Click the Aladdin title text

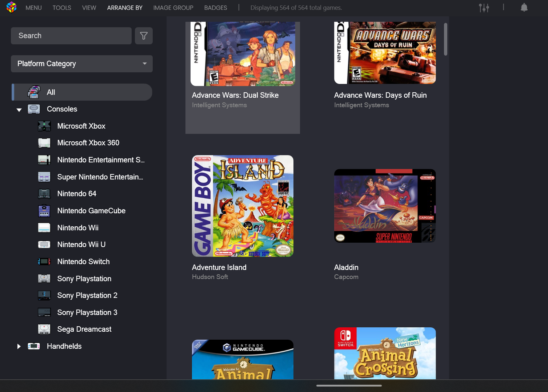point(346,267)
